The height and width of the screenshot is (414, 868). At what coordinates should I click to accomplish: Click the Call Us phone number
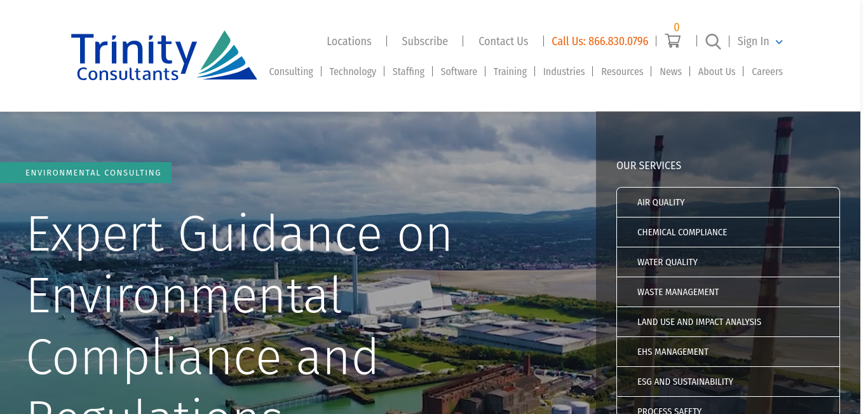[x=600, y=41]
